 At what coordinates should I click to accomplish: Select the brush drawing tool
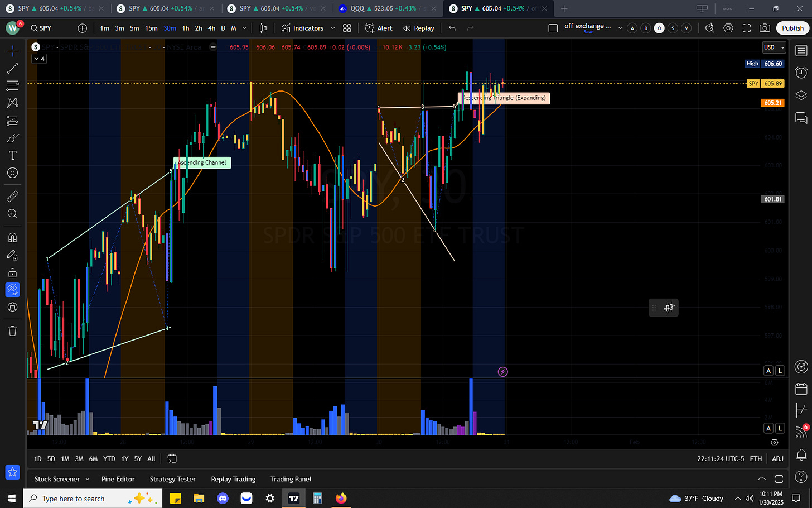pos(12,138)
